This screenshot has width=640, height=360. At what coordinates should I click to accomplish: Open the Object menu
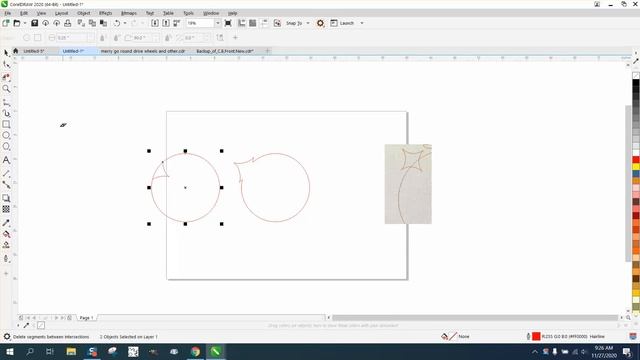(83, 13)
